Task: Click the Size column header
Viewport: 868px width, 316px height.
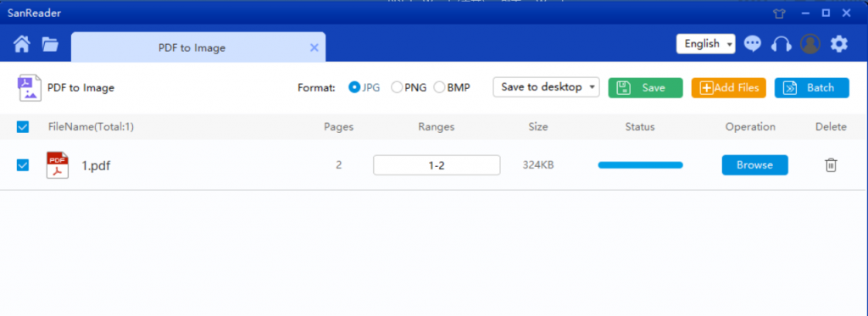Action: (538, 127)
